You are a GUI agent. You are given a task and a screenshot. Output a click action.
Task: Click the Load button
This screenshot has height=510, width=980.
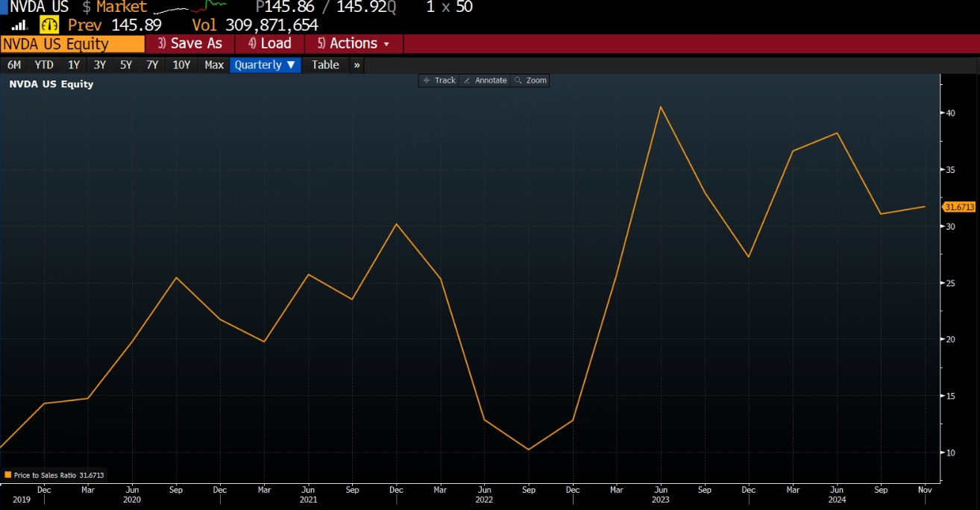pos(269,44)
